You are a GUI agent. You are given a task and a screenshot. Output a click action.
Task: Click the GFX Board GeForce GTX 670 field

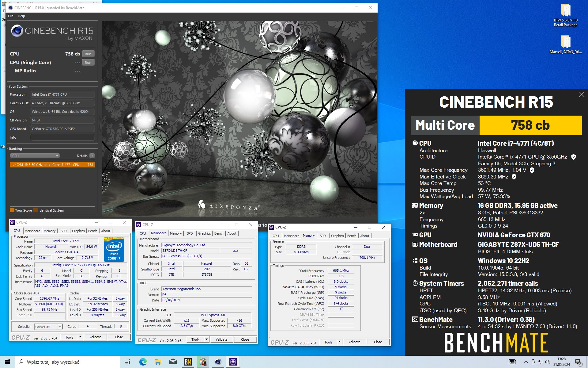point(62,129)
